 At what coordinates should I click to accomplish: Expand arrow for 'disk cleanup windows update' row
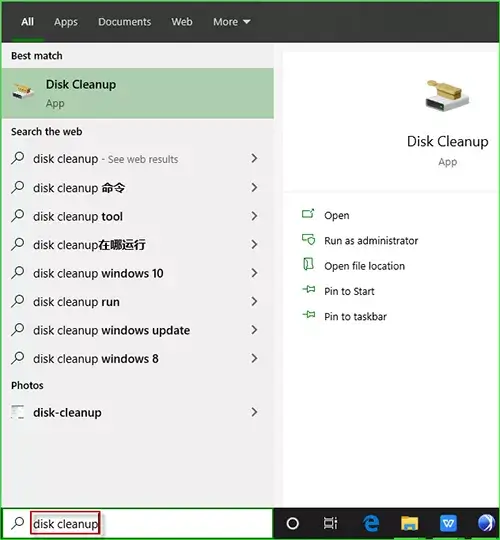pos(254,330)
